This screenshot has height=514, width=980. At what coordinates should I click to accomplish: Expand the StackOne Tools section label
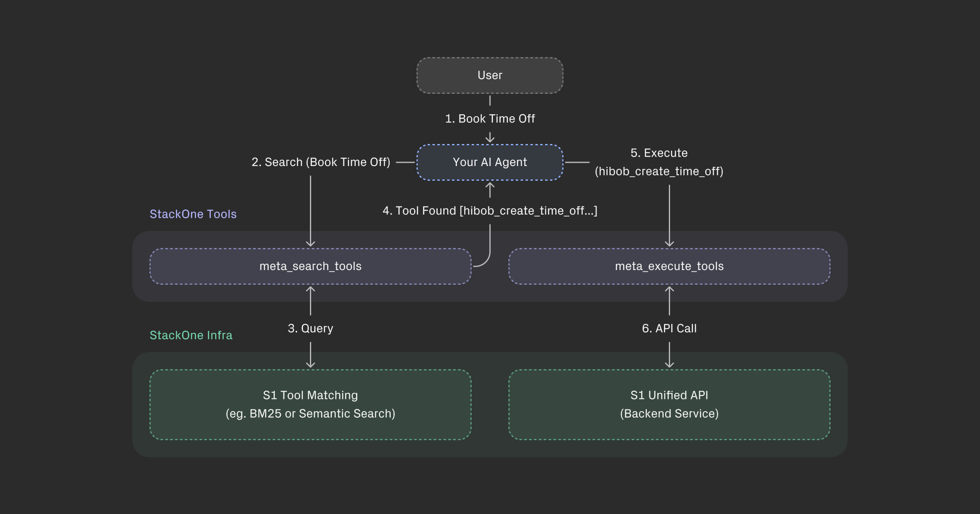point(193,214)
